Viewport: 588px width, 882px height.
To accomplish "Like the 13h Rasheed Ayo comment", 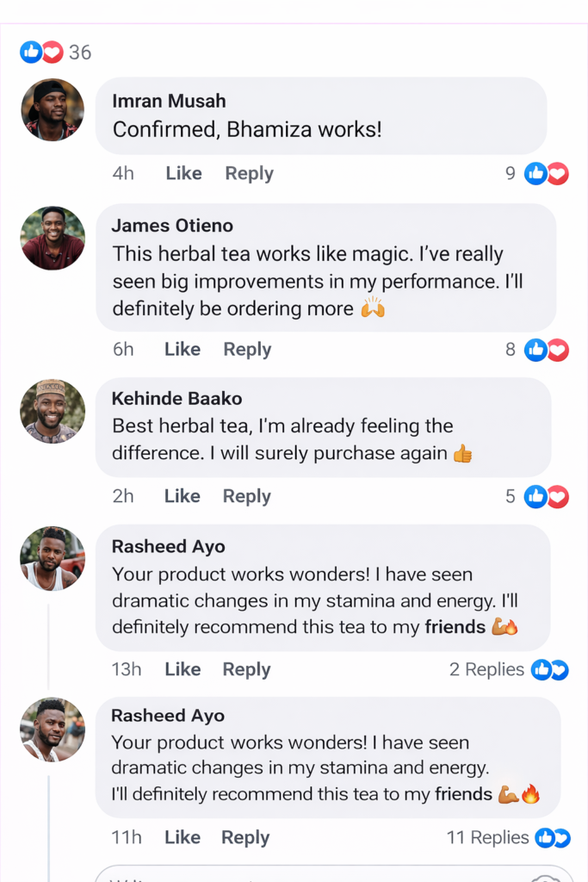I will point(183,670).
